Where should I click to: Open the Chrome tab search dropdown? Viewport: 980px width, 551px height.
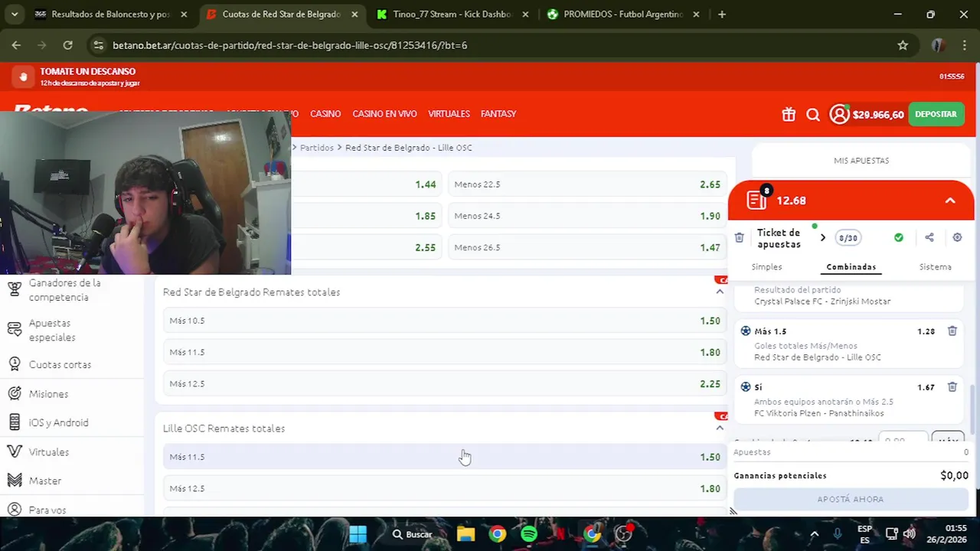pyautogui.click(x=14, y=14)
